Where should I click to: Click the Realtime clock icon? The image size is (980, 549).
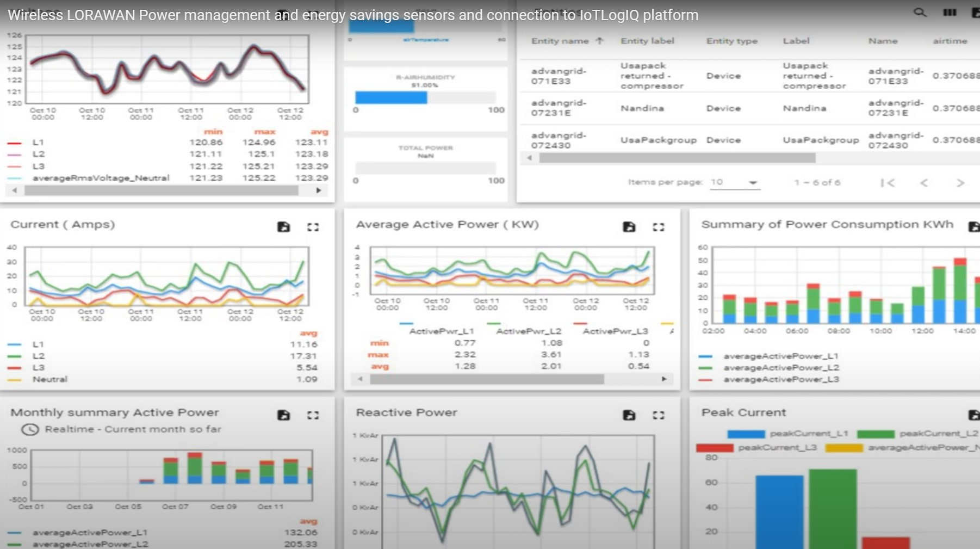30,429
